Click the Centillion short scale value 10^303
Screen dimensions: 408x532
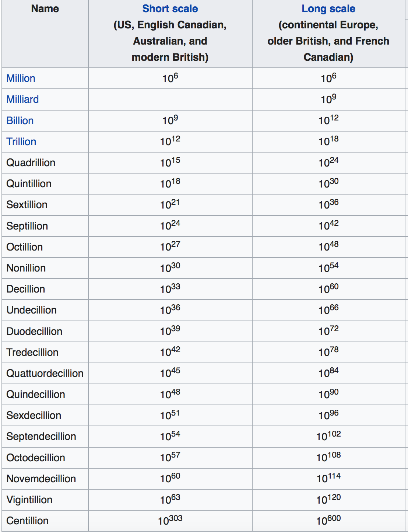(x=170, y=520)
